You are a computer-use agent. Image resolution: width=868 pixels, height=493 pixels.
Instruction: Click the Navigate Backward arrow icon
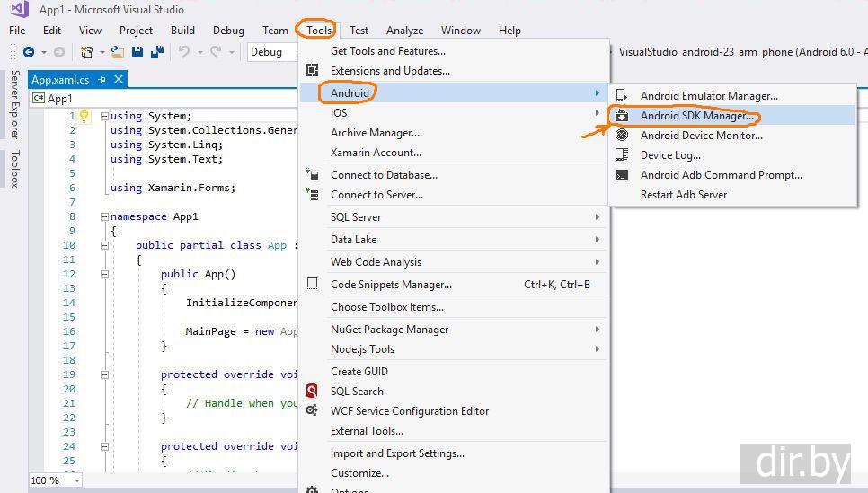(x=29, y=52)
